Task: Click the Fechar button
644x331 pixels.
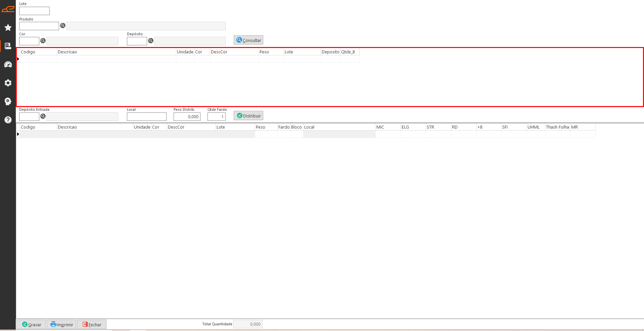Action: pos(92,324)
